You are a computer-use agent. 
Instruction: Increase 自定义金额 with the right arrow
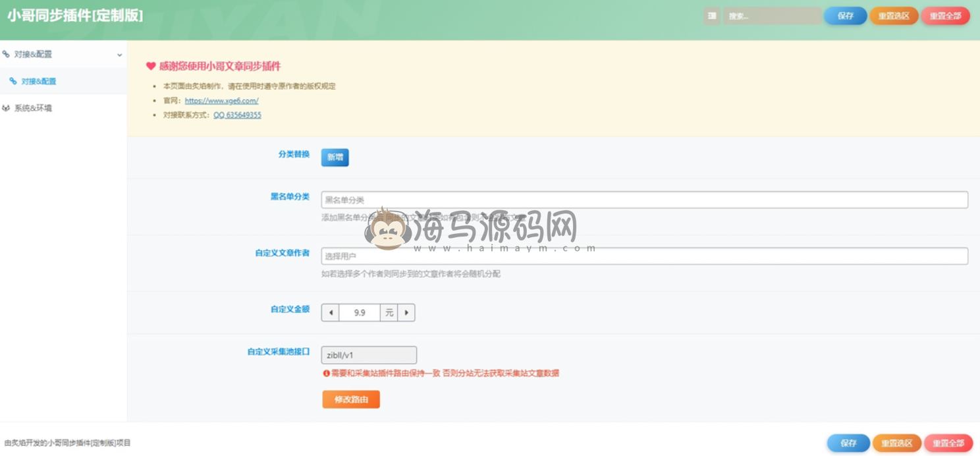tap(406, 312)
